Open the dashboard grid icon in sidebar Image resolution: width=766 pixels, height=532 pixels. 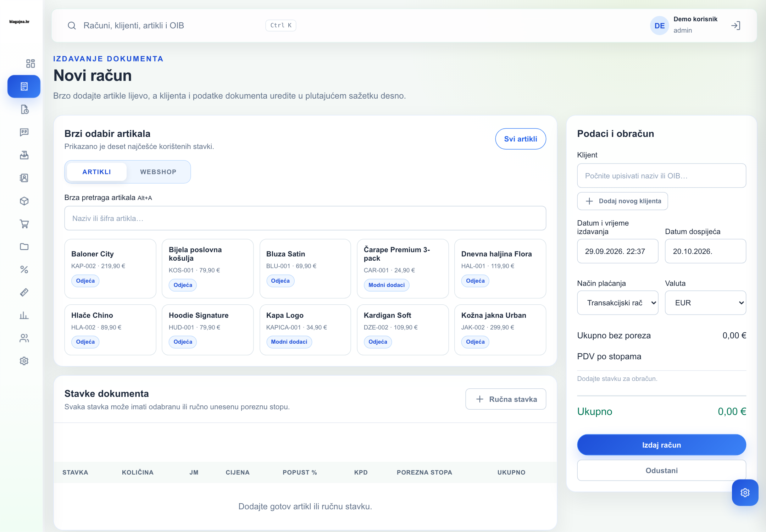(x=30, y=63)
